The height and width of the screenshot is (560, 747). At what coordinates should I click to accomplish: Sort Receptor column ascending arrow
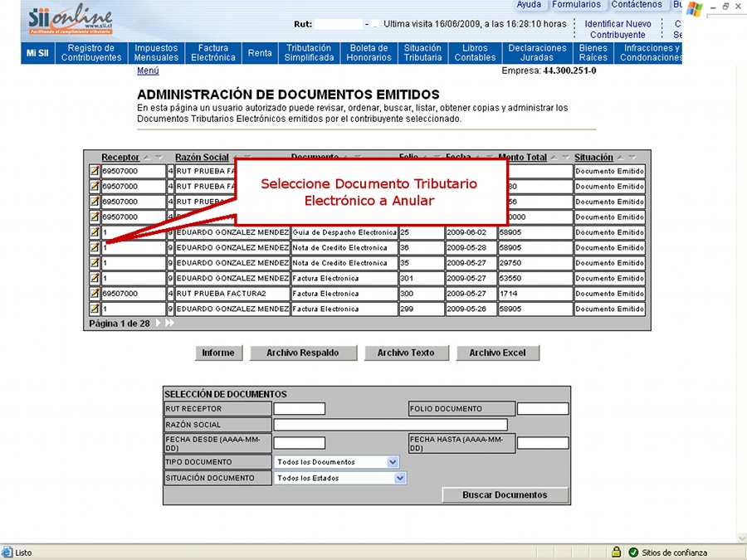click(x=147, y=158)
